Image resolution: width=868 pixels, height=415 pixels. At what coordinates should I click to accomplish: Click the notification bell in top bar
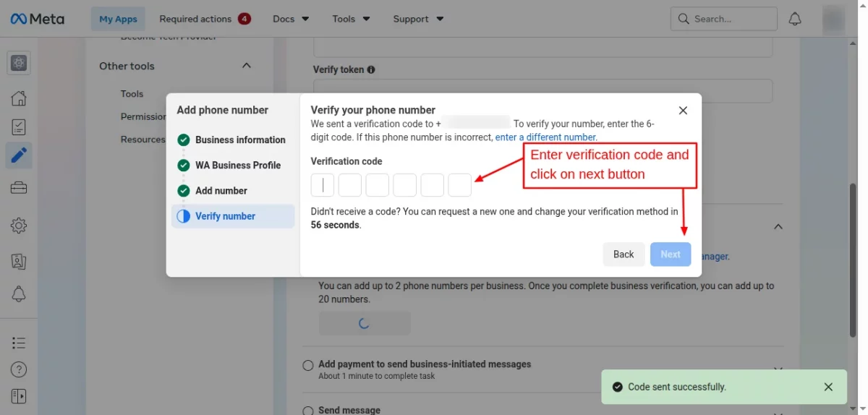(x=795, y=19)
